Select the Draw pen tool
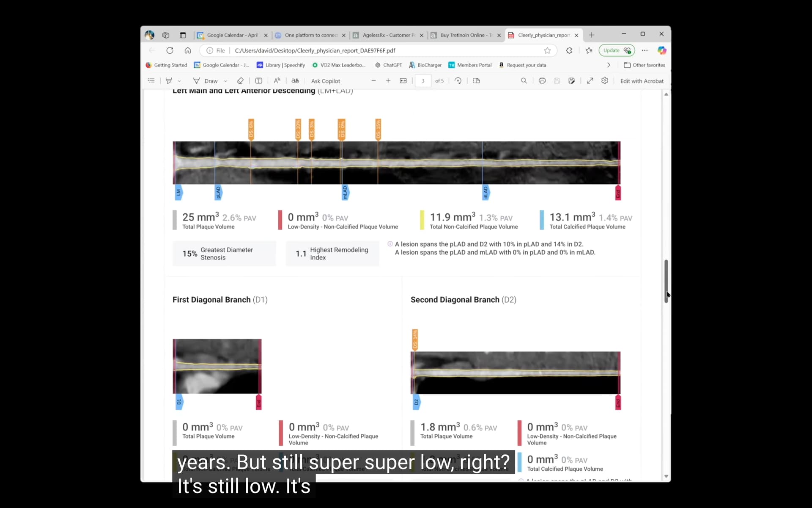Screen dimensions: 812x508 [x=205, y=80]
